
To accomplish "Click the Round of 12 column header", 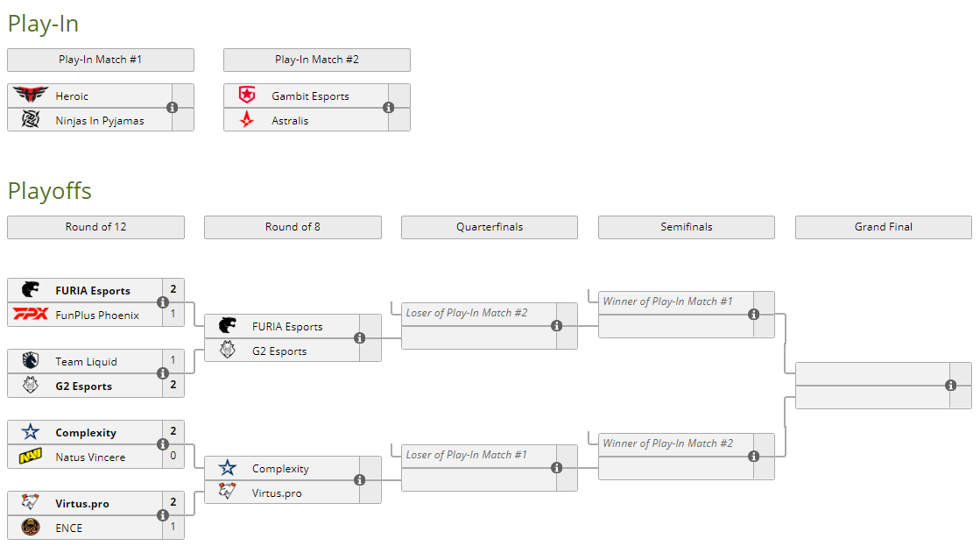I will (95, 227).
